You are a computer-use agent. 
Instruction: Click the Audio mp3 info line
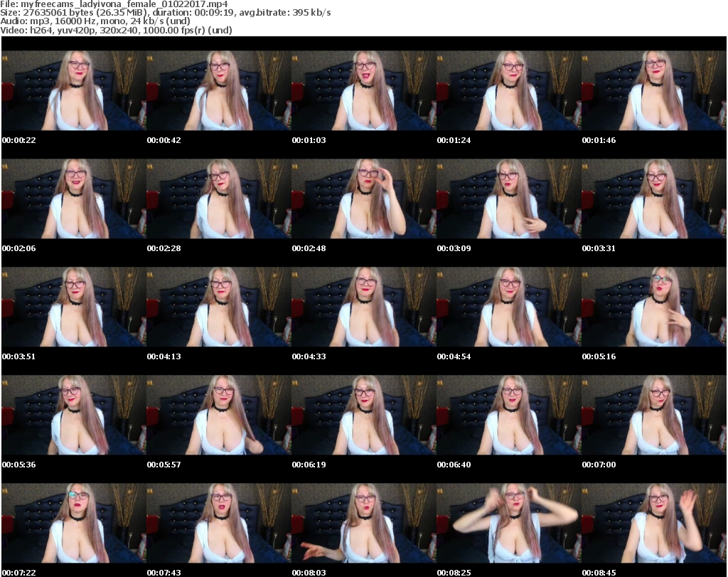(x=95, y=21)
